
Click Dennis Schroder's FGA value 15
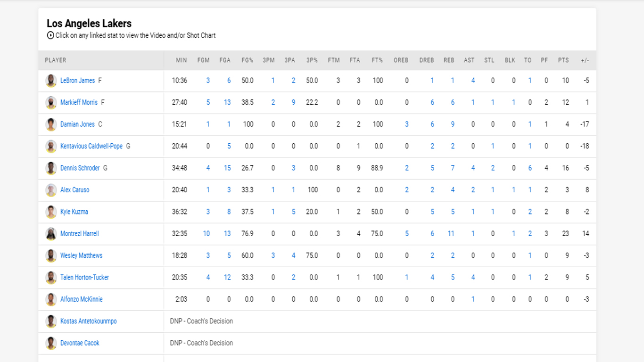pos(227,168)
